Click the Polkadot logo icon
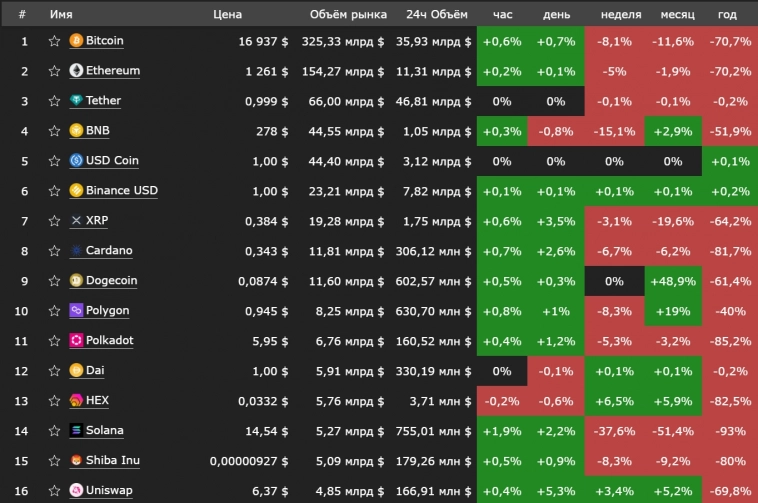 point(76,341)
